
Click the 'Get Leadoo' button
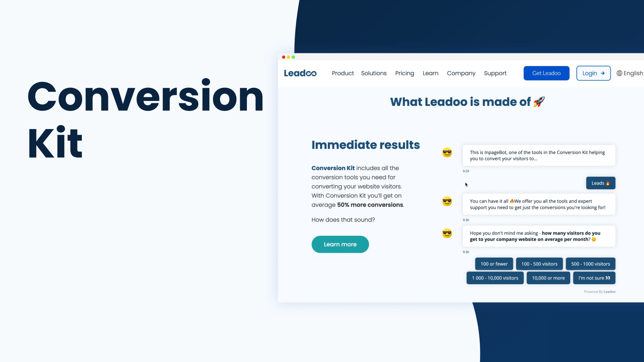[x=546, y=73]
